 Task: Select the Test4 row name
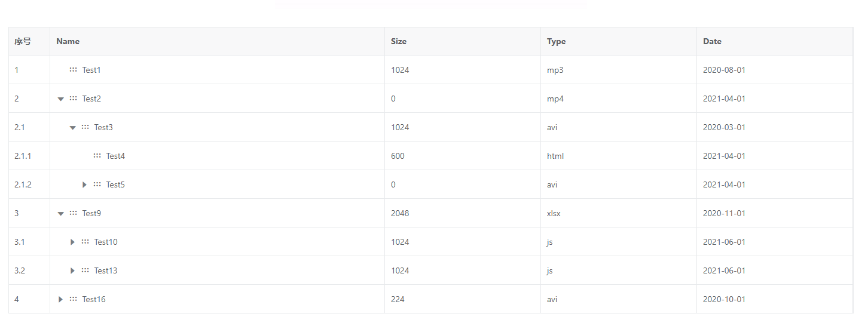[115, 156]
